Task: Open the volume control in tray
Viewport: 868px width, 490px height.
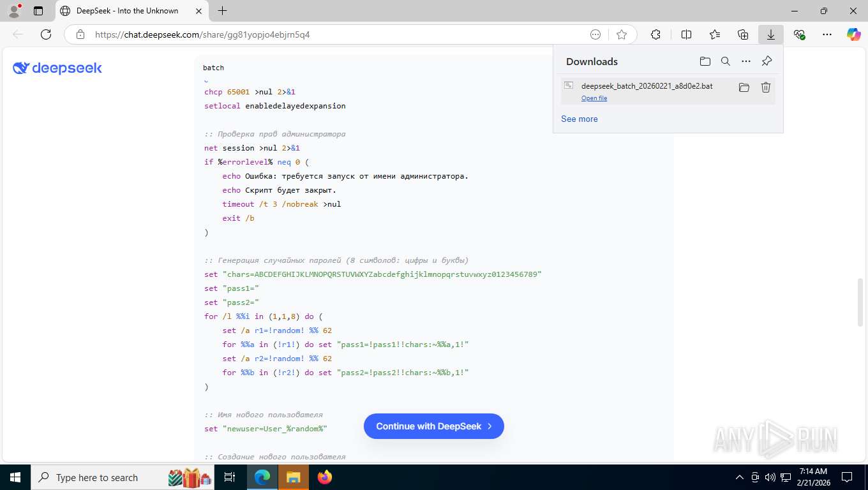Action: [770, 477]
